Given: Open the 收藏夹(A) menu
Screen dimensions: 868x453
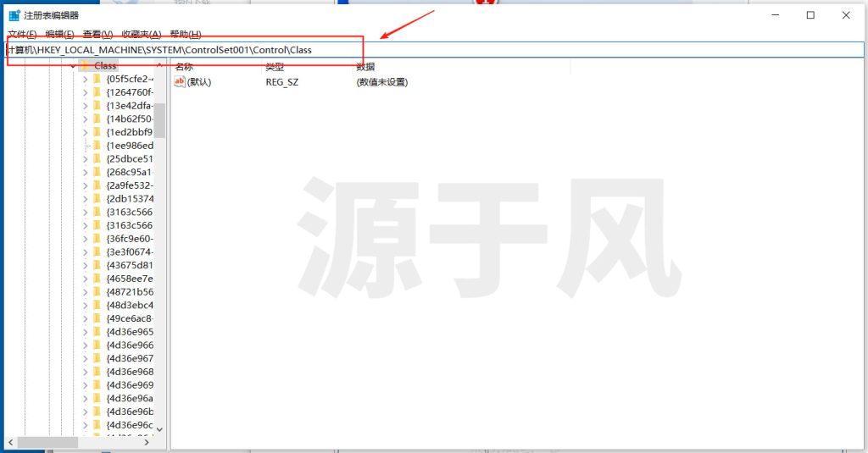Looking at the screenshot, I should point(142,35).
